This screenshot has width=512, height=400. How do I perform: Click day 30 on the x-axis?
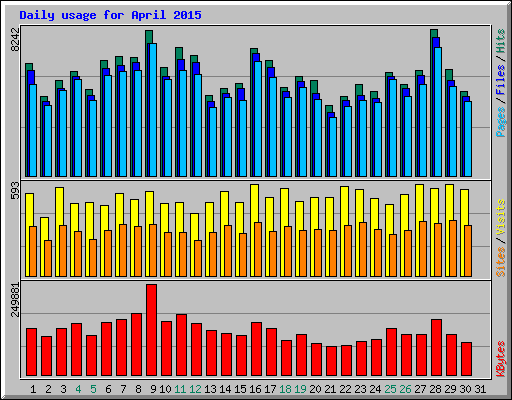click(465, 389)
